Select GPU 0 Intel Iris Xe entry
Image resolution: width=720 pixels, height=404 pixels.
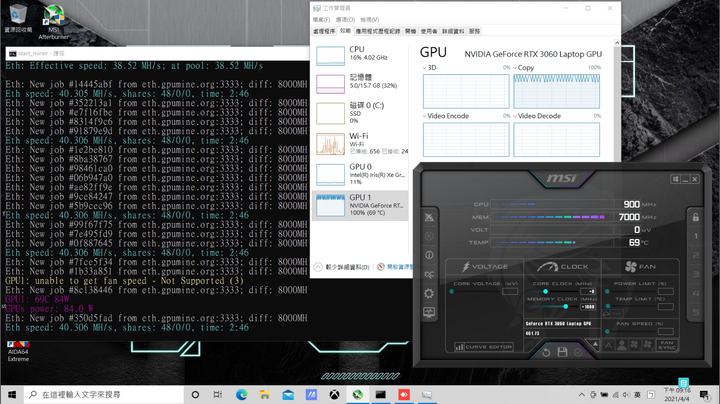click(360, 174)
